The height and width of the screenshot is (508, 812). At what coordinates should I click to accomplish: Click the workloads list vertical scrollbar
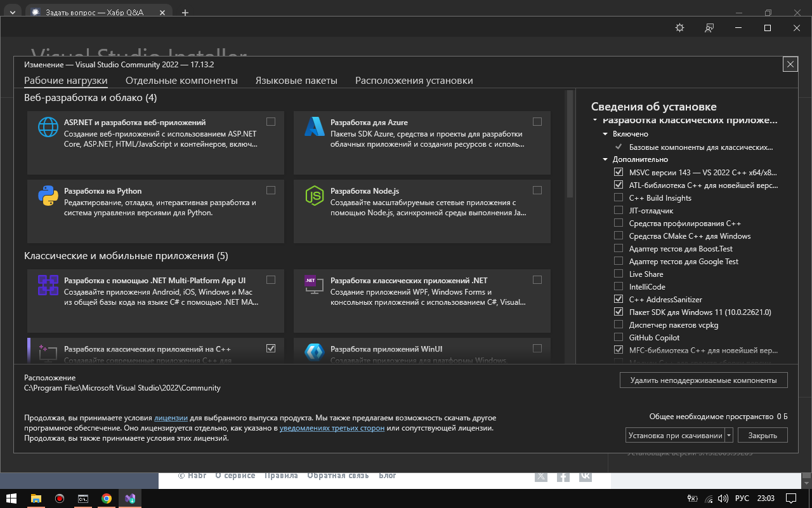click(x=570, y=145)
